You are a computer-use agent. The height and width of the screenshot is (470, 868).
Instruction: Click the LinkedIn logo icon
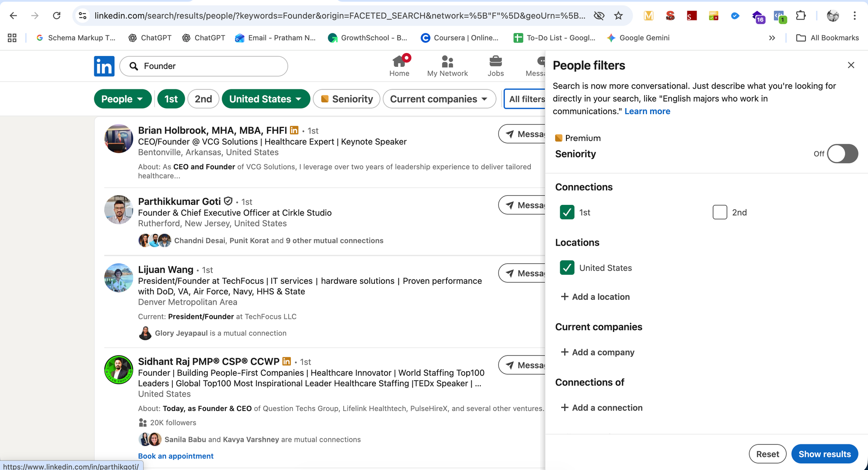(x=104, y=66)
